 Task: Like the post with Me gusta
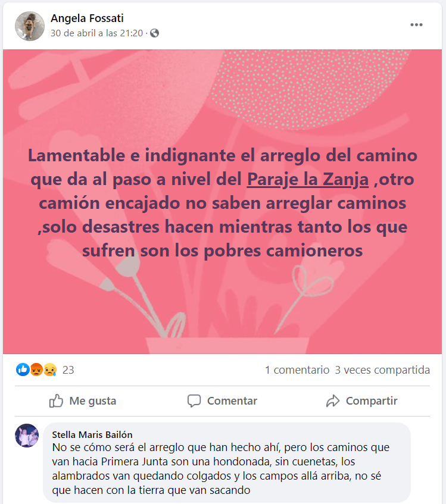83,401
